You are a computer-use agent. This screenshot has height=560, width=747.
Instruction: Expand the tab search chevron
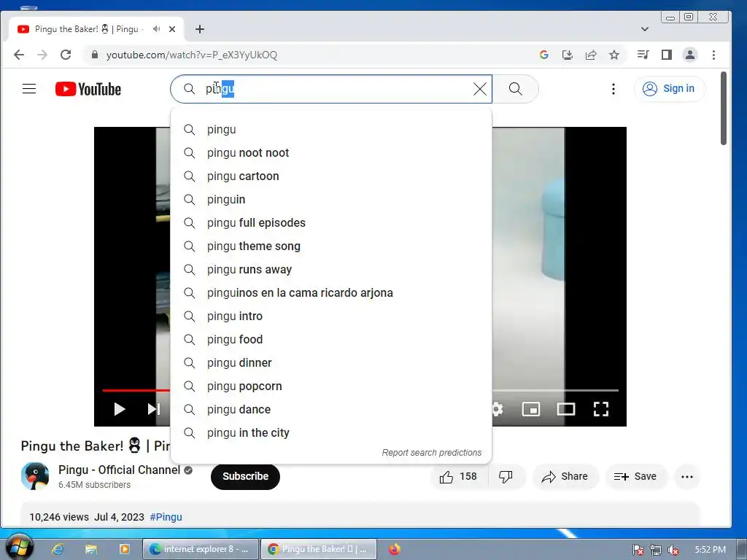click(645, 29)
